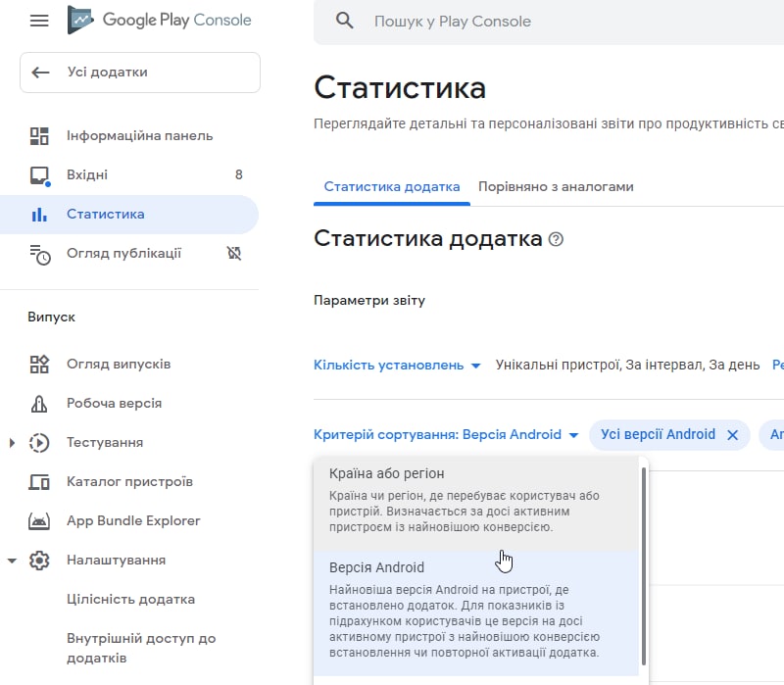Viewport: 784px width, 685px height.
Task: Expand the Тестування section arrow
Action: point(12,443)
